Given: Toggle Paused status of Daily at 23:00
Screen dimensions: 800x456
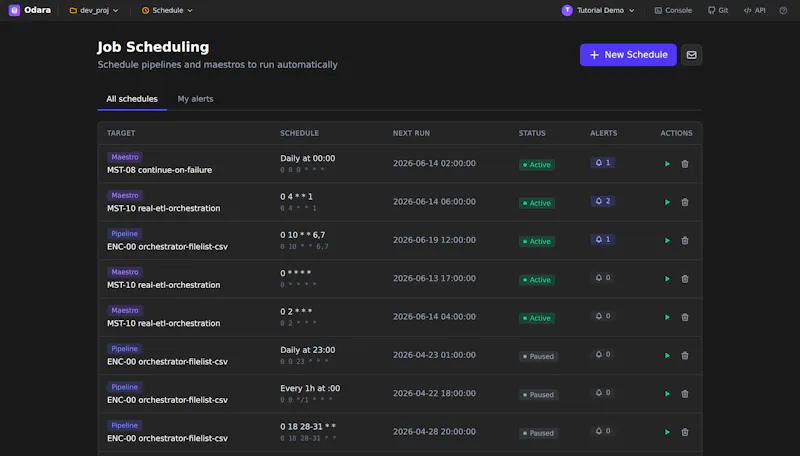Looking at the screenshot, I should [x=538, y=356].
